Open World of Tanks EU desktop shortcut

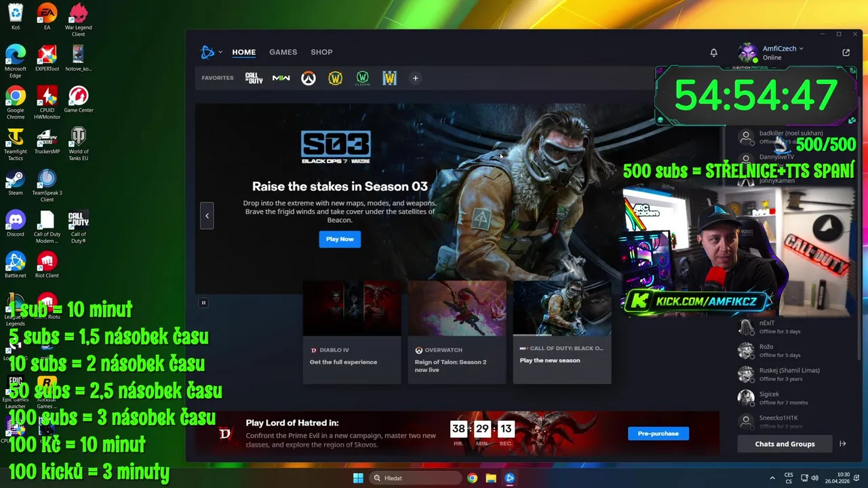[x=79, y=144]
